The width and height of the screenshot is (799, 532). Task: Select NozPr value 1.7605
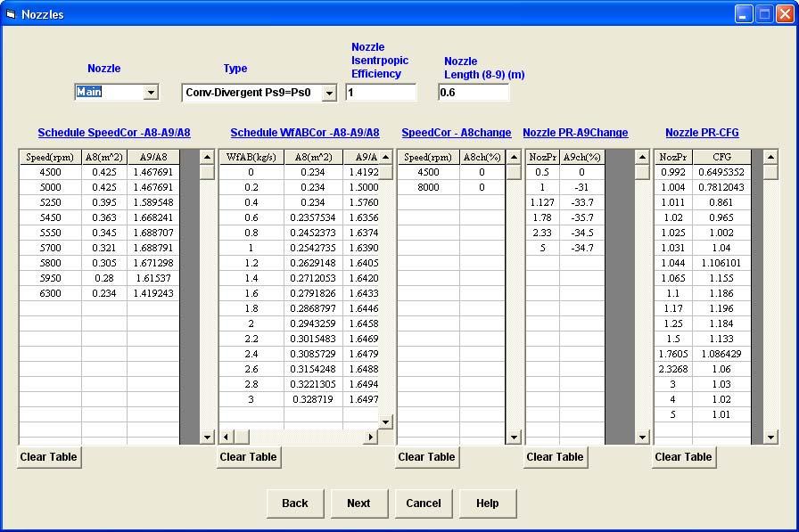click(x=673, y=354)
